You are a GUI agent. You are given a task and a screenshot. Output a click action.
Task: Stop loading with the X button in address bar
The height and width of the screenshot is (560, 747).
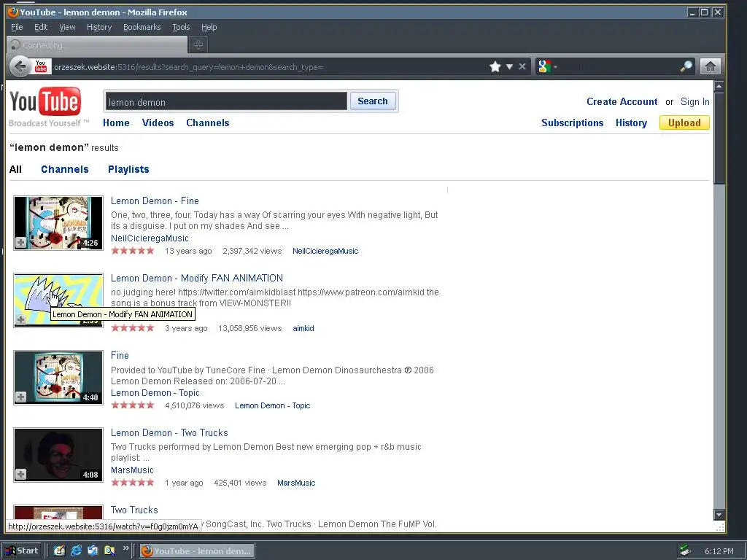point(522,66)
